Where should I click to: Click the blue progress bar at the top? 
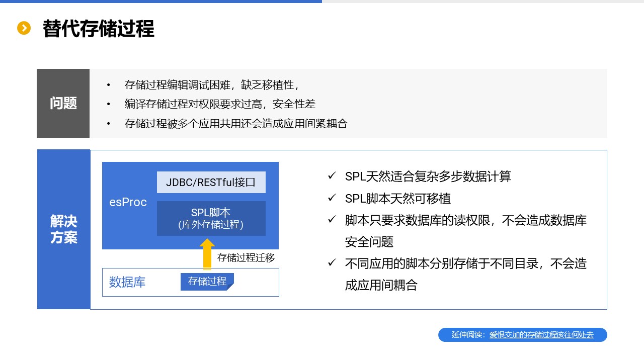(161, 2)
